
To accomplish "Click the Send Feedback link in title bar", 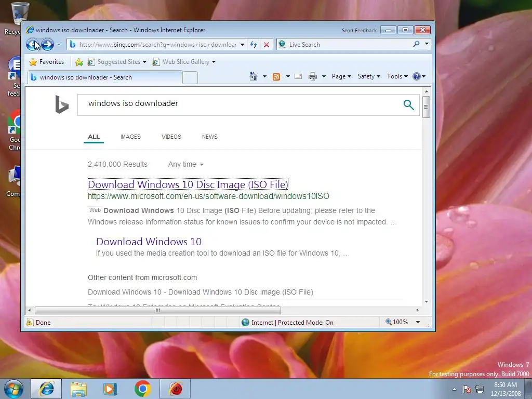I will tap(359, 31).
